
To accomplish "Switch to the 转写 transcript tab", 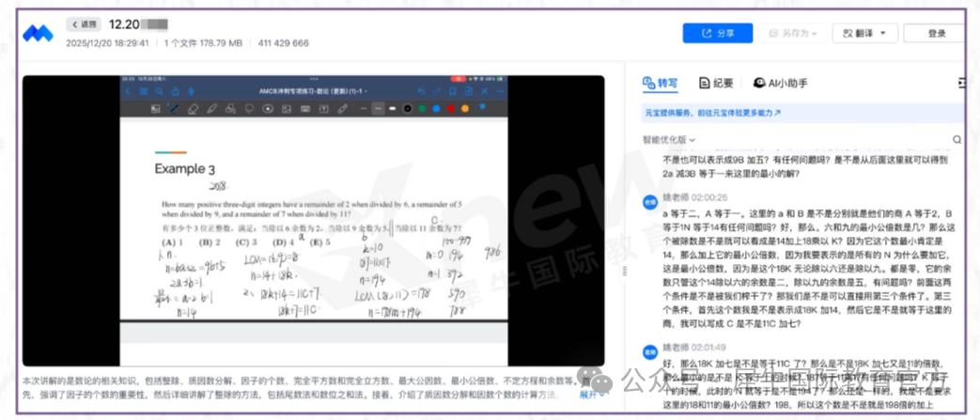I will 660,83.
